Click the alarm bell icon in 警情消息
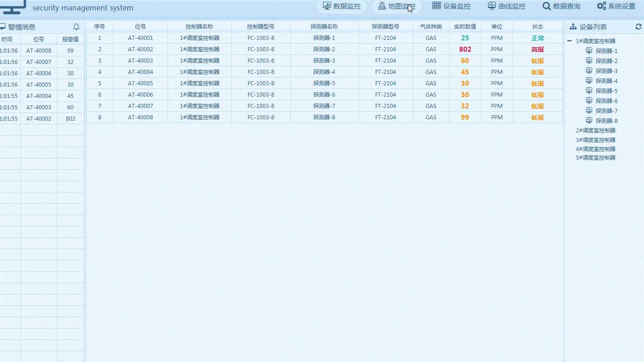Image resolution: width=644 pixels, height=362 pixels. (x=76, y=27)
